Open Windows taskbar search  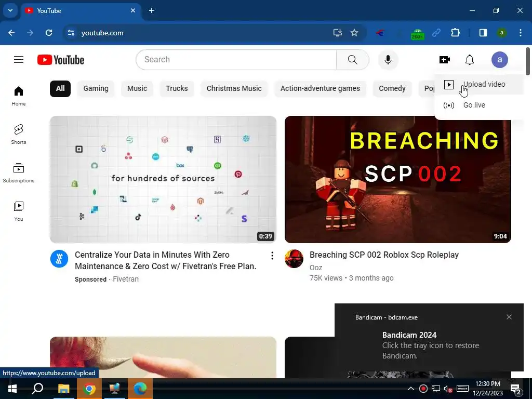(37, 389)
